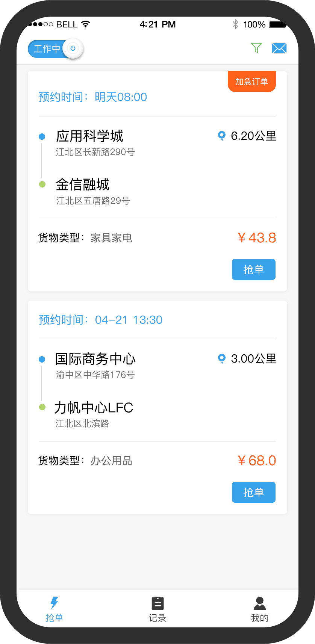Tap the person 我的 profile icon
The height and width of the screenshot is (644, 315).
coord(259,603)
